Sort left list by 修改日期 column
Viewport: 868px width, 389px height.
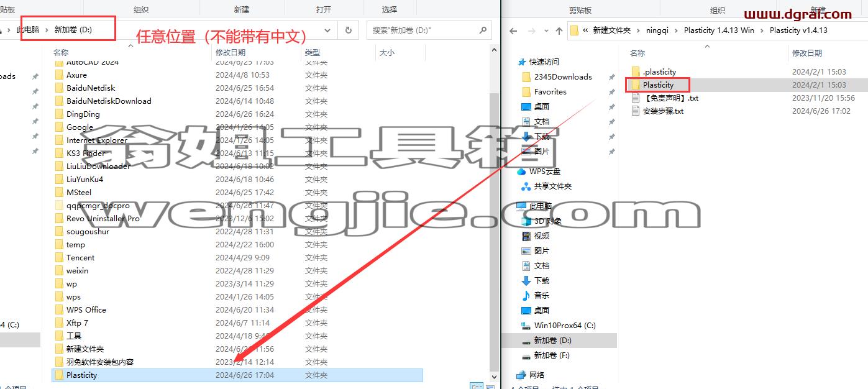coord(231,53)
